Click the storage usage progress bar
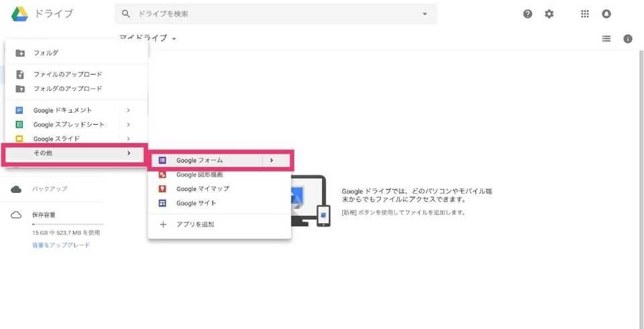The height and width of the screenshot is (329, 644). coord(68,224)
